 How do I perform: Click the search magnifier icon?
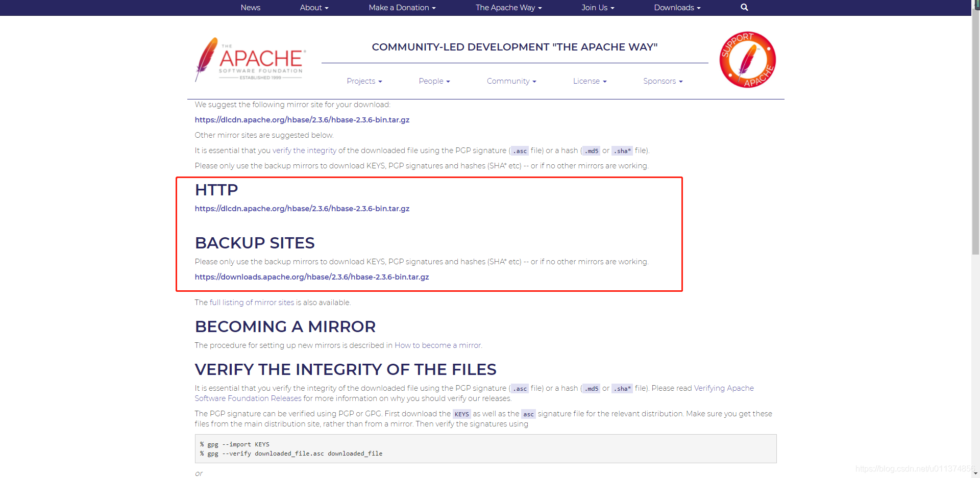pos(744,7)
